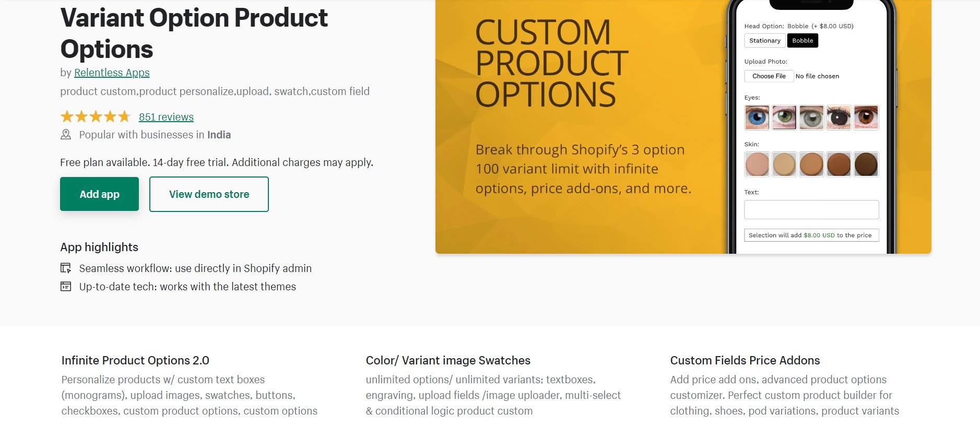Click the Add app button
980x425 pixels.
pyautogui.click(x=99, y=194)
